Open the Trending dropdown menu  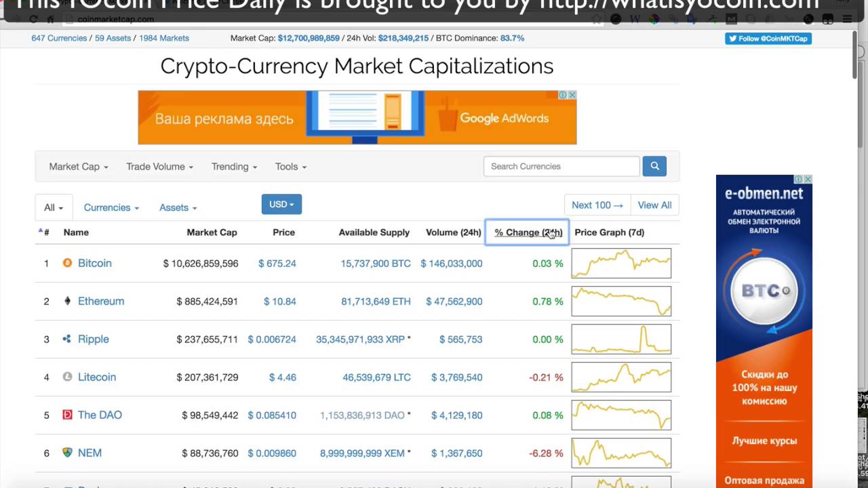click(235, 167)
